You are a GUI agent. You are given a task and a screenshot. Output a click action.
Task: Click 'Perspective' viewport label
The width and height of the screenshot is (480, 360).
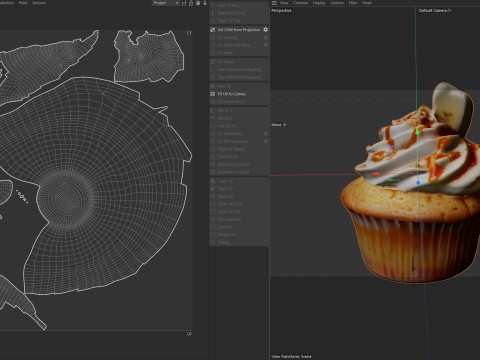pyautogui.click(x=281, y=10)
